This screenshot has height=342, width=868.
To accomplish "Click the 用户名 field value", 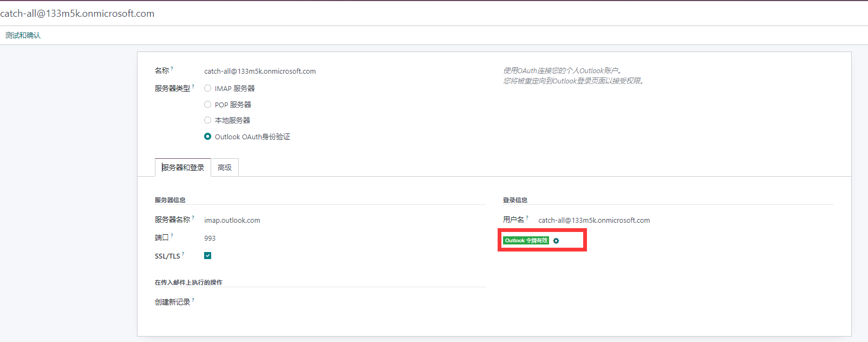I will click(594, 220).
